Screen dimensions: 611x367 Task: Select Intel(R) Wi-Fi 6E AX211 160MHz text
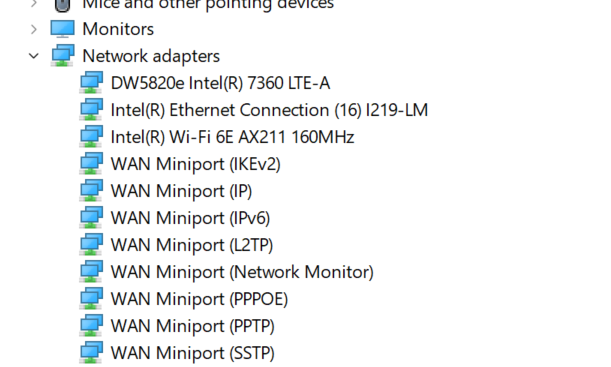[233, 137]
